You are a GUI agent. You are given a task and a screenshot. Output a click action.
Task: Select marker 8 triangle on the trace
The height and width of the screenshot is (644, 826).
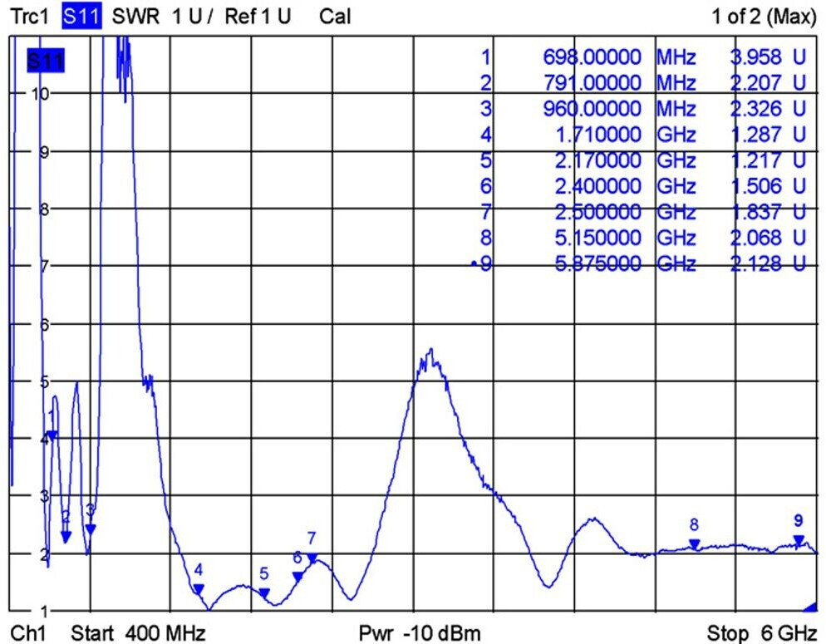pos(695,544)
